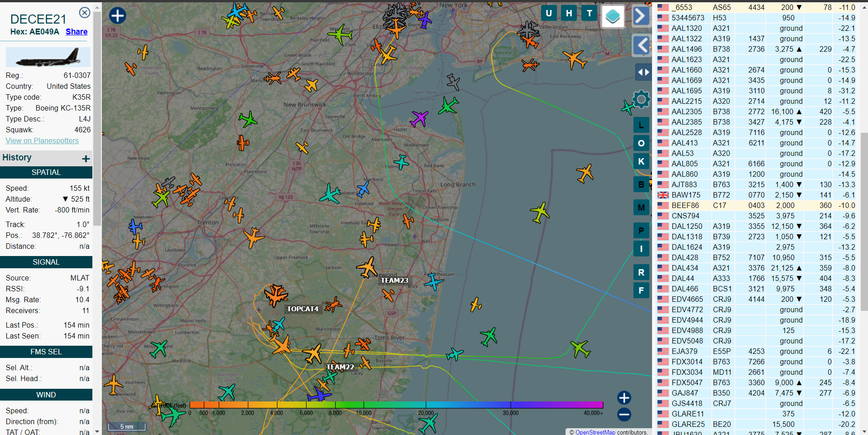Click the SIGNAL section header
This screenshot has height=435, width=868.
46,262
